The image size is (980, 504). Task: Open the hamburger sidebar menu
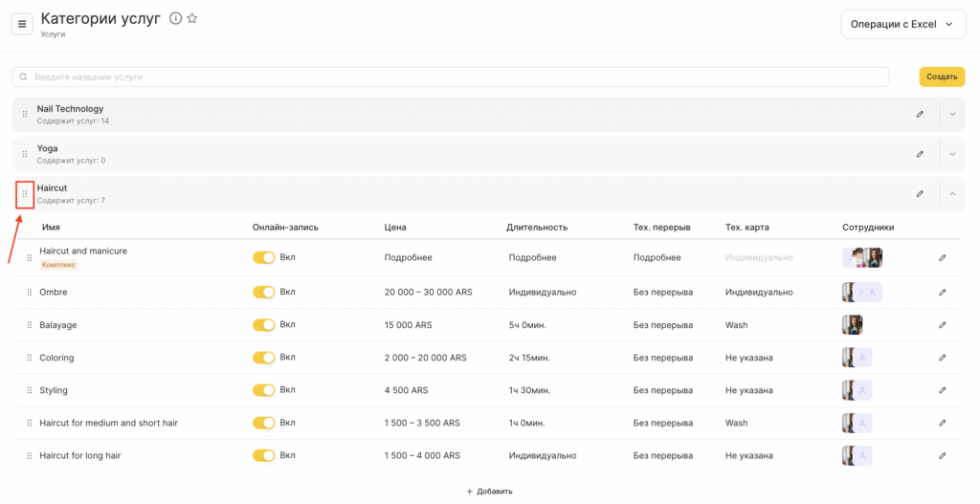(x=22, y=24)
